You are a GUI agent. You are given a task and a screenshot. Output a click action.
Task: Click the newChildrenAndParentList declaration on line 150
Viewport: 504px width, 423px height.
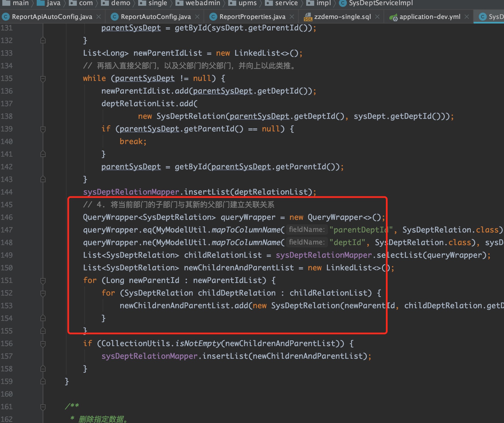point(239,268)
